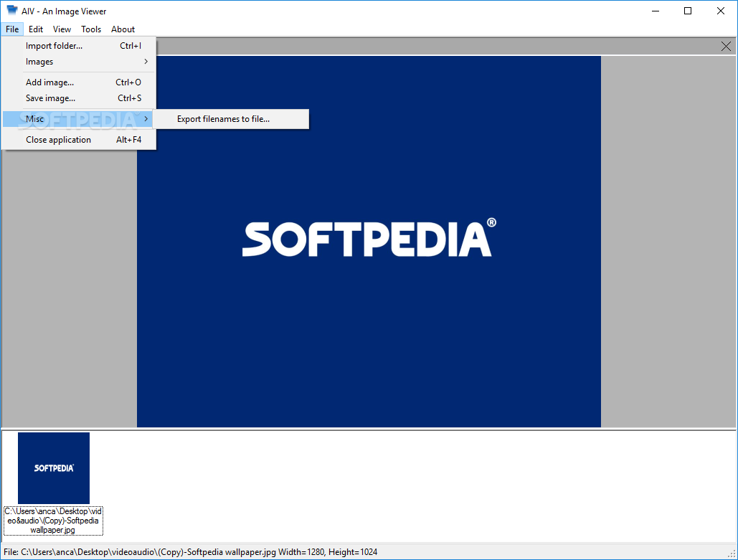Open the View menu
This screenshot has height=560, width=738.
[62, 29]
